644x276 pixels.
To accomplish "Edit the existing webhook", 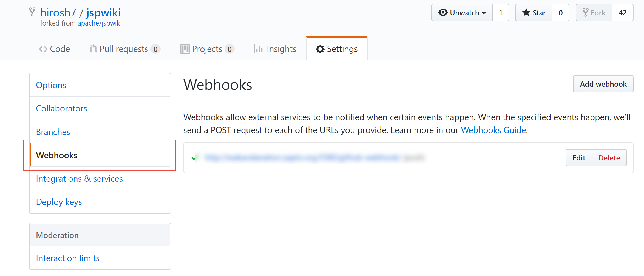I will [579, 158].
